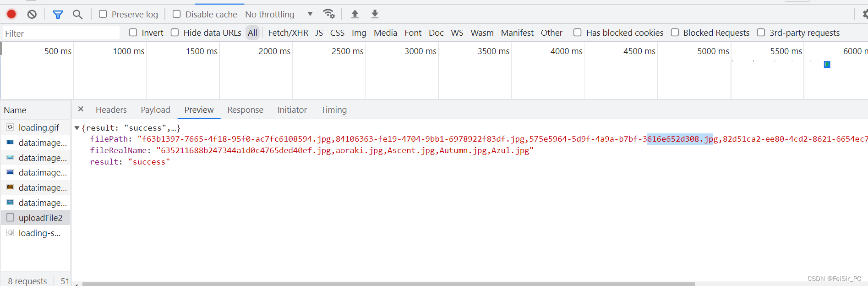This screenshot has height=286, width=868.
Task: Check Hide data URLs option
Action: click(175, 33)
